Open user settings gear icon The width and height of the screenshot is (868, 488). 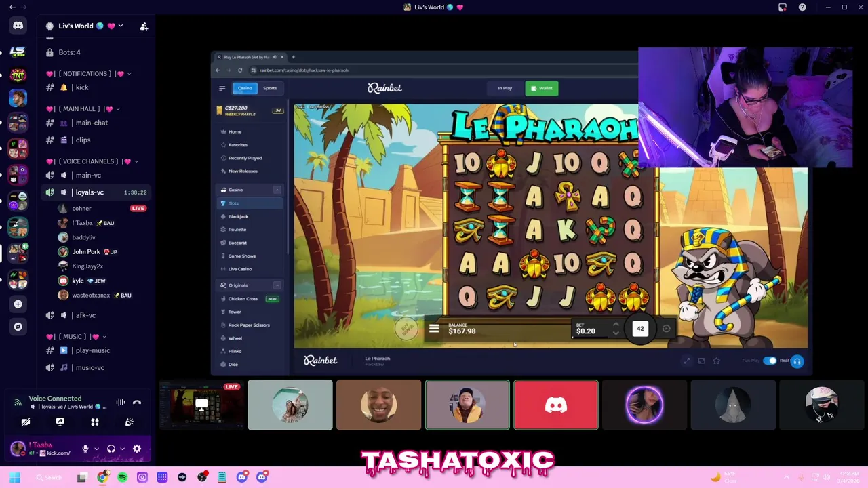tap(137, 449)
